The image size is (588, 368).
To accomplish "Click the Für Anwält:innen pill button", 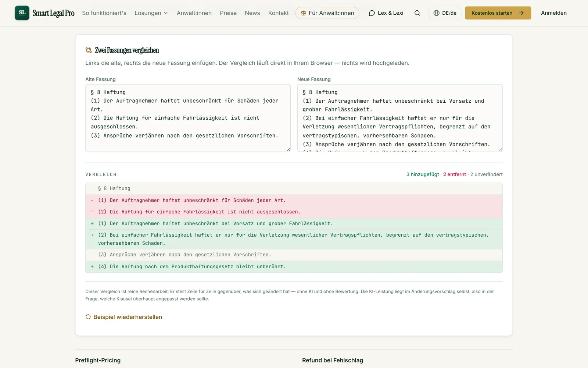I will coord(327,13).
